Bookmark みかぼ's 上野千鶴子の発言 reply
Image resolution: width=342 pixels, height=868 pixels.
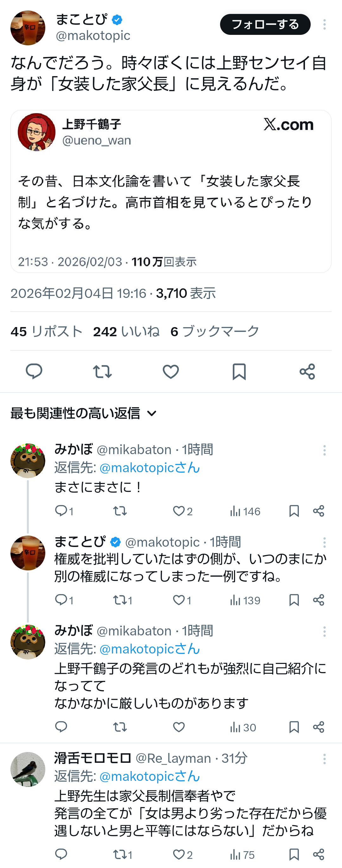pyautogui.click(x=294, y=727)
